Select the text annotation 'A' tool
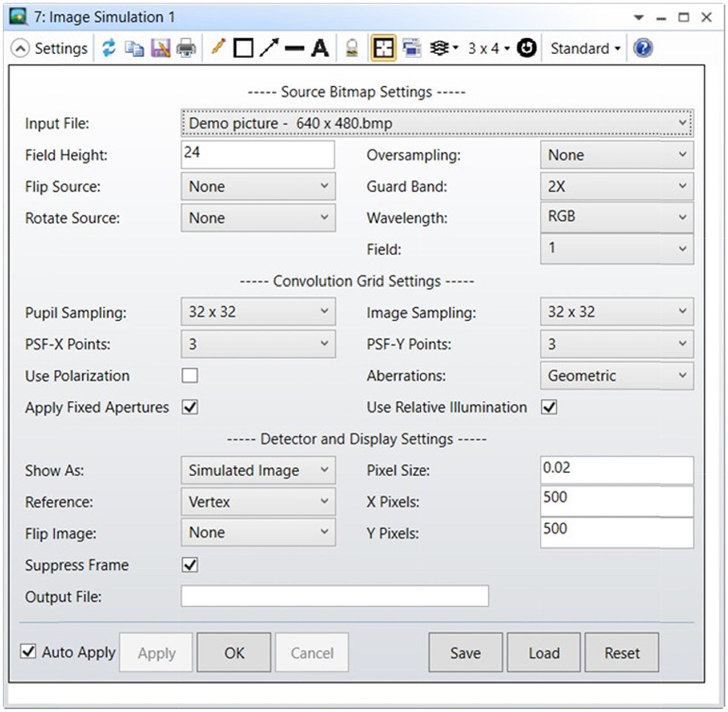 click(320, 48)
